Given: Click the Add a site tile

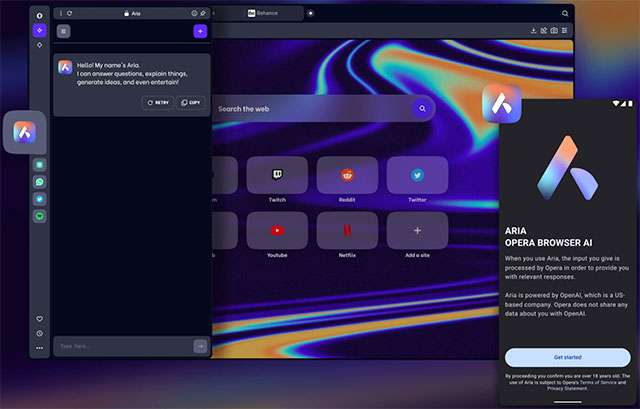Looking at the screenshot, I should coord(417,230).
